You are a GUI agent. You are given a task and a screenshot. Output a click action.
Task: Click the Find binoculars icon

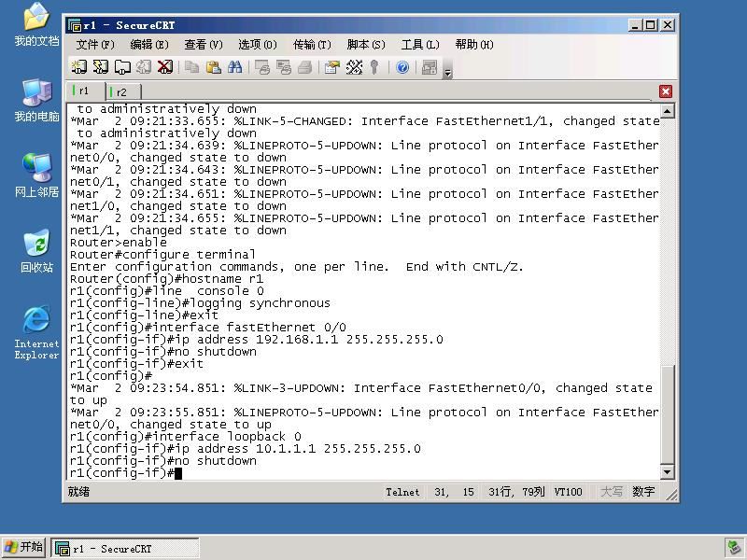(235, 67)
